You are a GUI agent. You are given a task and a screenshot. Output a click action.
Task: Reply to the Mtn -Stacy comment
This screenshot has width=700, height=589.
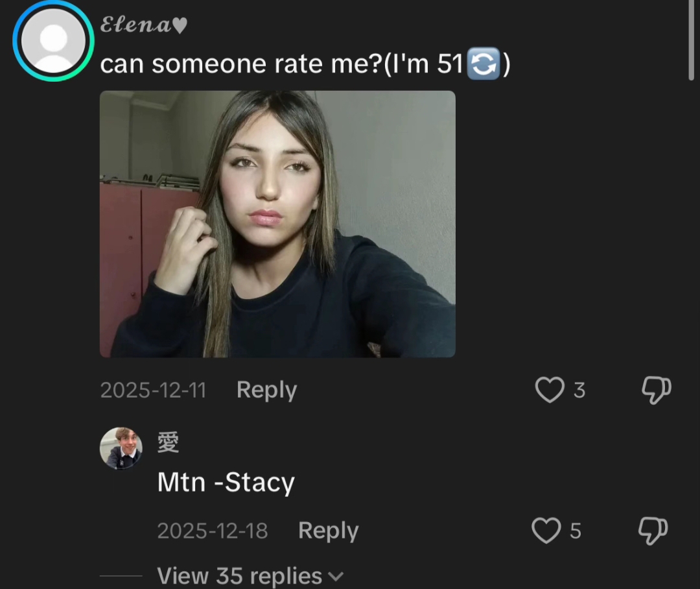328,531
